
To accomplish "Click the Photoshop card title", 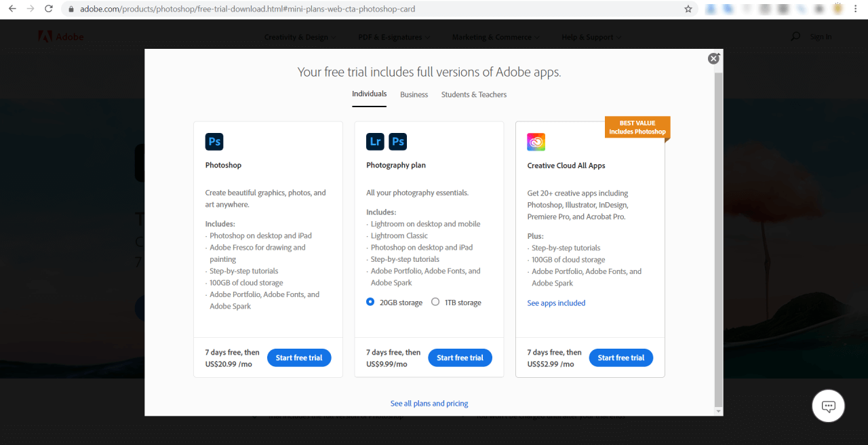I will (223, 165).
